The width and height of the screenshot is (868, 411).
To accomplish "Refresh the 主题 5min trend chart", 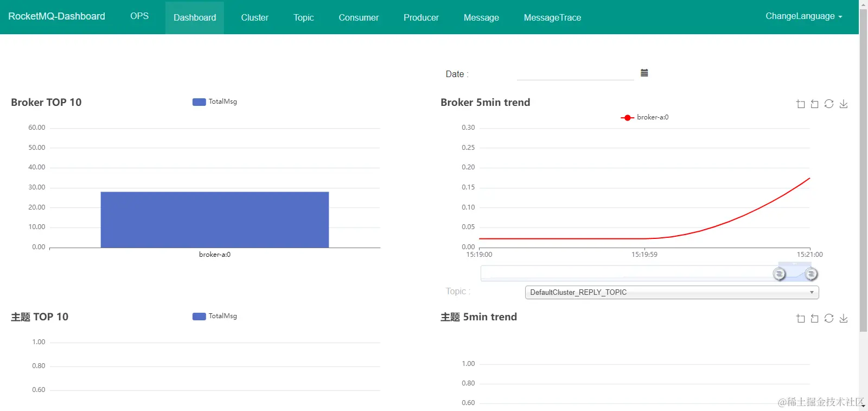I will point(829,318).
